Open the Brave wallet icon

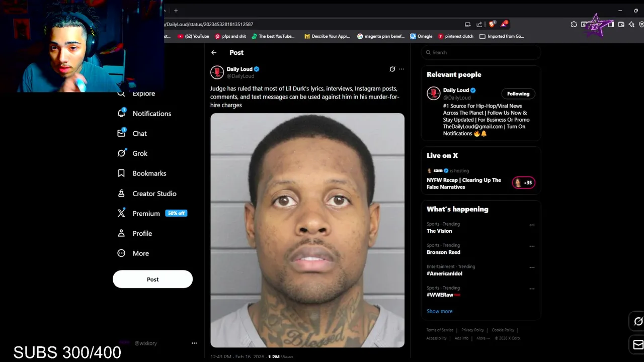(x=621, y=24)
